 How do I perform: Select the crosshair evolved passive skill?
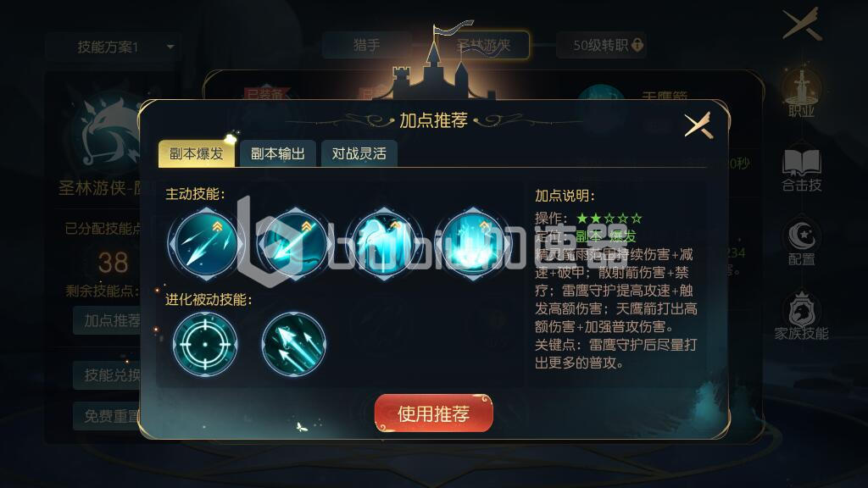pyautogui.click(x=205, y=344)
